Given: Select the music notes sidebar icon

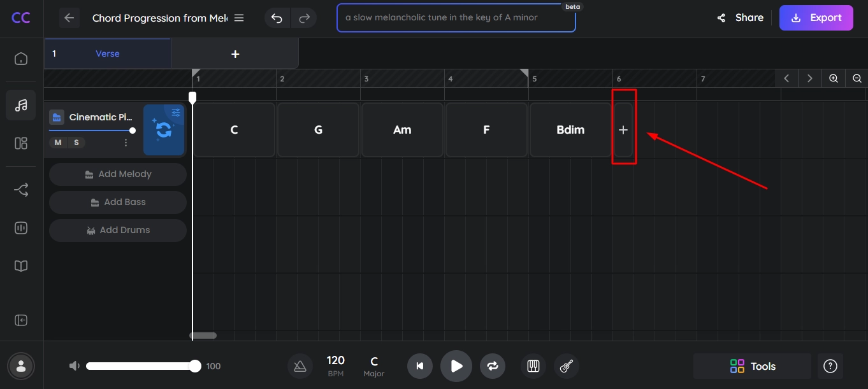Looking at the screenshot, I should [x=21, y=105].
